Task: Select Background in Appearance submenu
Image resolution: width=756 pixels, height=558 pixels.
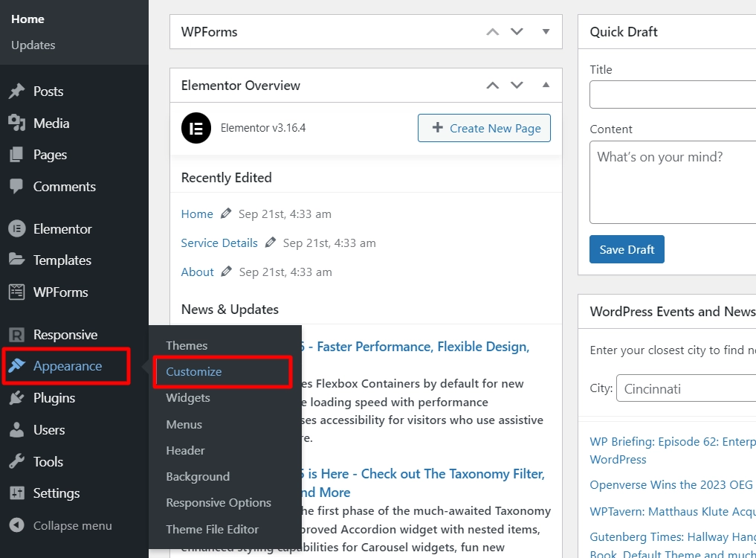Action: point(198,476)
